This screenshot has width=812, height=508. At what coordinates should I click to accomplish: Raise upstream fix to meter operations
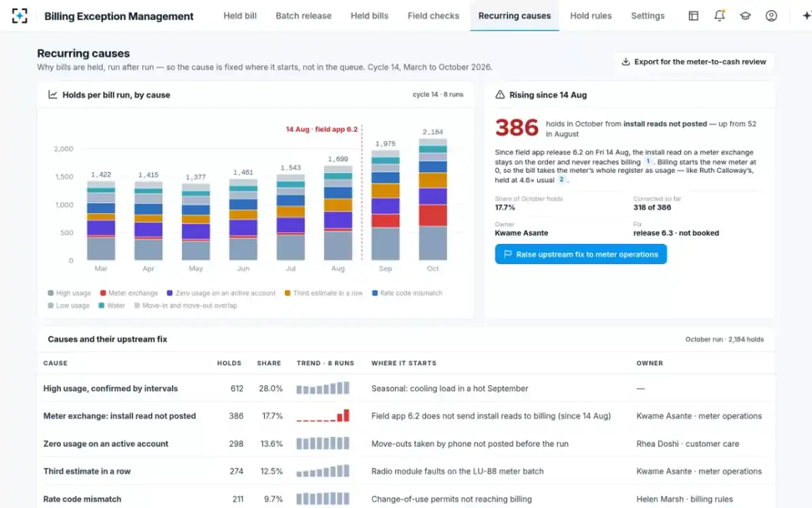tap(581, 255)
